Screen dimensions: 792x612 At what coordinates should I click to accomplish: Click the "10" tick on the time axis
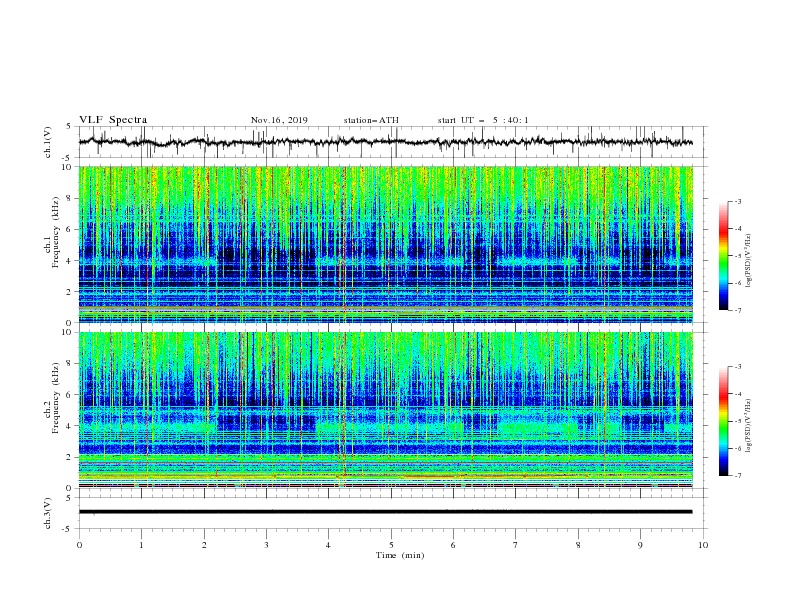click(703, 545)
